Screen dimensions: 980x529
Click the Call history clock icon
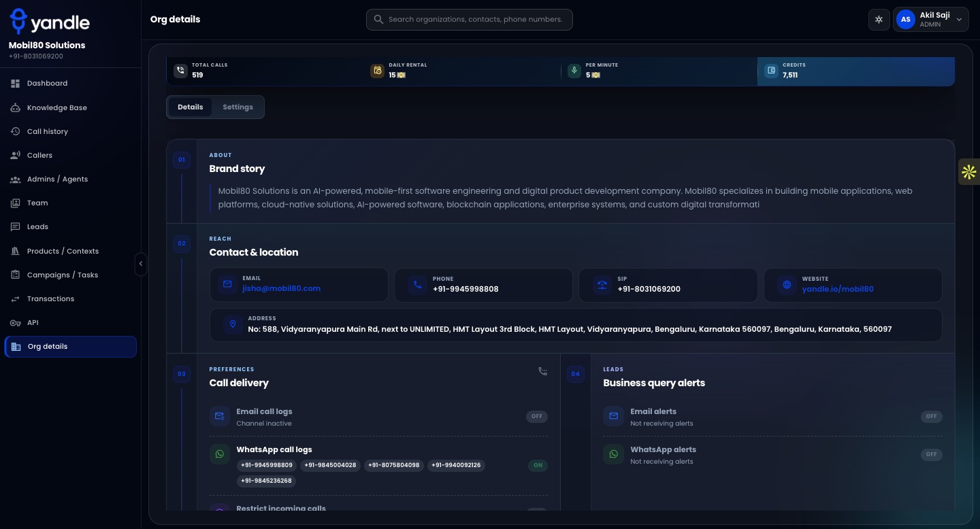[15, 131]
